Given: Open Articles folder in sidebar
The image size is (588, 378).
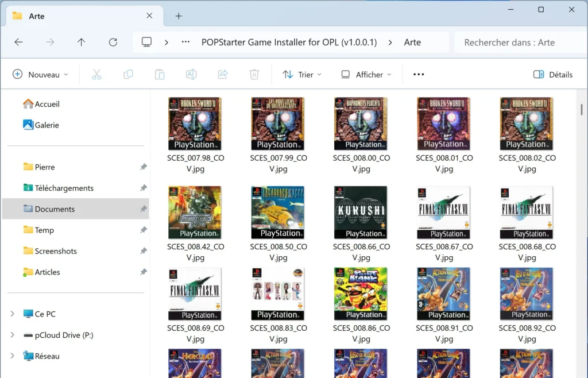Looking at the screenshot, I should 41,272.
